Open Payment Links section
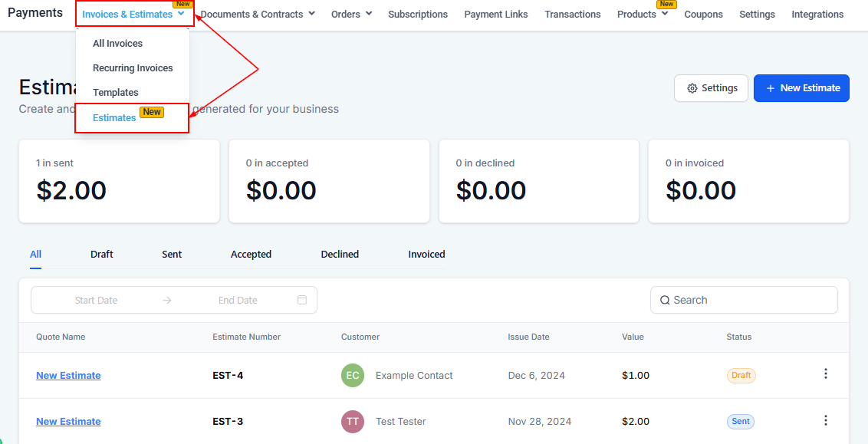Image resolution: width=868 pixels, height=444 pixels. tap(496, 15)
